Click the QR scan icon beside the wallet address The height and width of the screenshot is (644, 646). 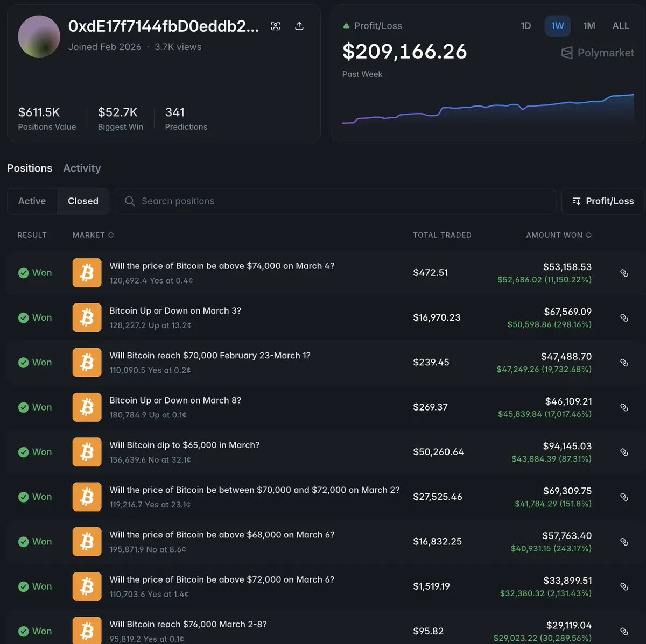(x=276, y=26)
